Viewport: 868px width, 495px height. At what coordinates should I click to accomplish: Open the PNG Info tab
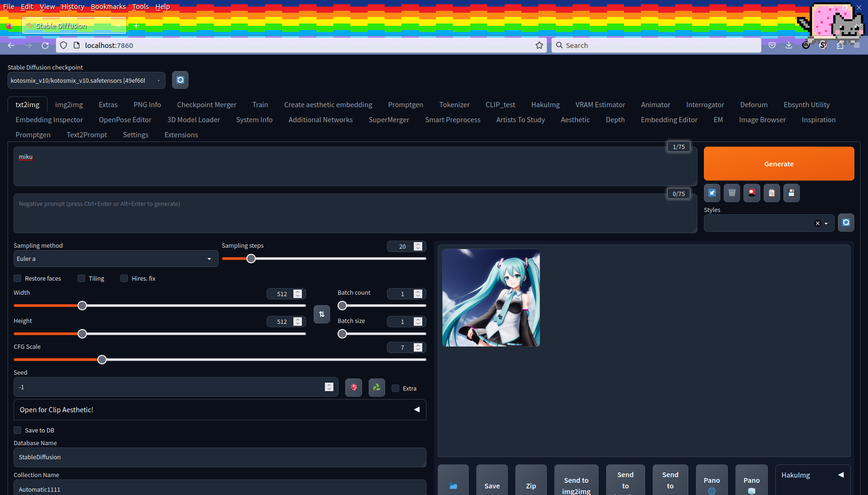pos(147,105)
